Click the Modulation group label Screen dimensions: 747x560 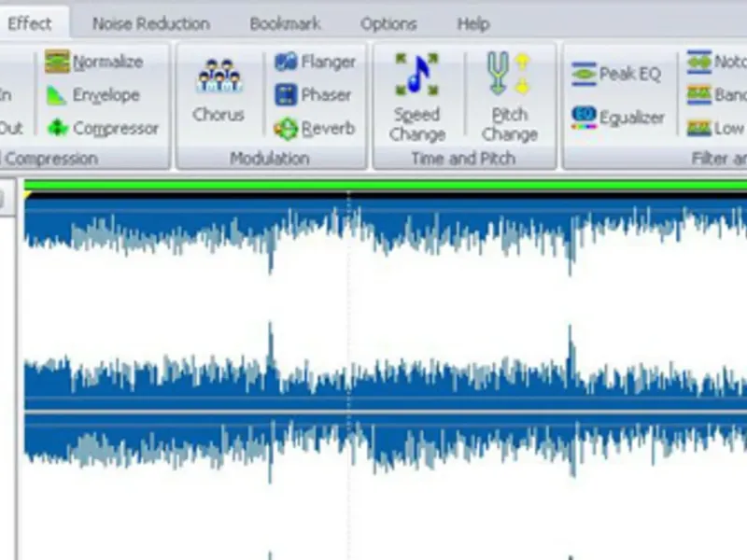(270, 159)
